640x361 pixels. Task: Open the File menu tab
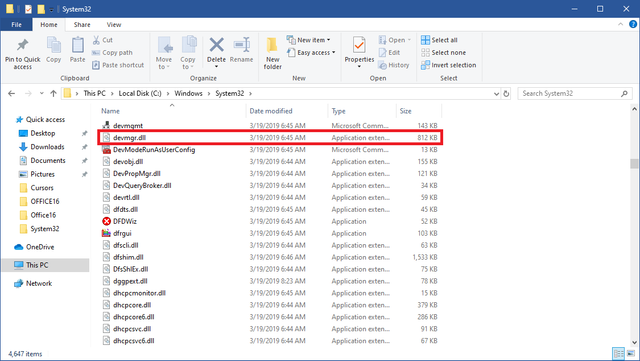point(16,25)
